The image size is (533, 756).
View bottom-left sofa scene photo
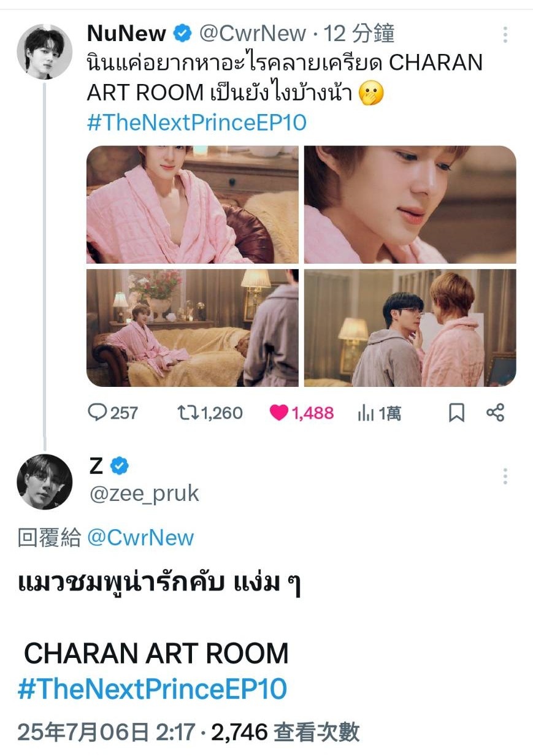pyautogui.click(x=193, y=328)
